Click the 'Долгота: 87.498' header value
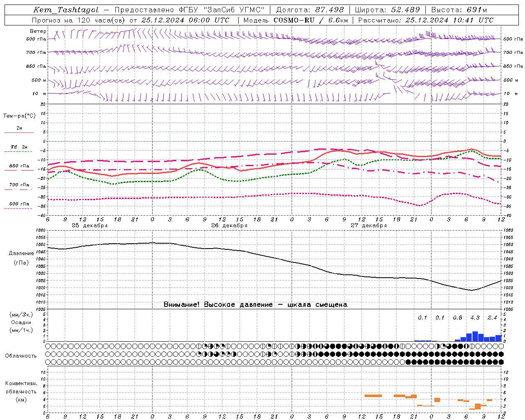This screenshot has width=525, height=420. pos(310,10)
